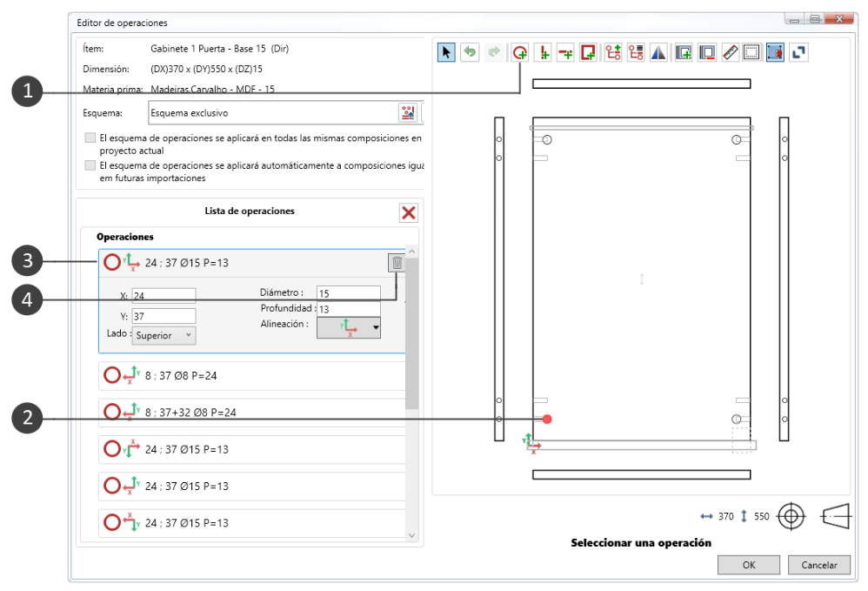
Task: Click the Diámetro input field
Action: [348, 293]
